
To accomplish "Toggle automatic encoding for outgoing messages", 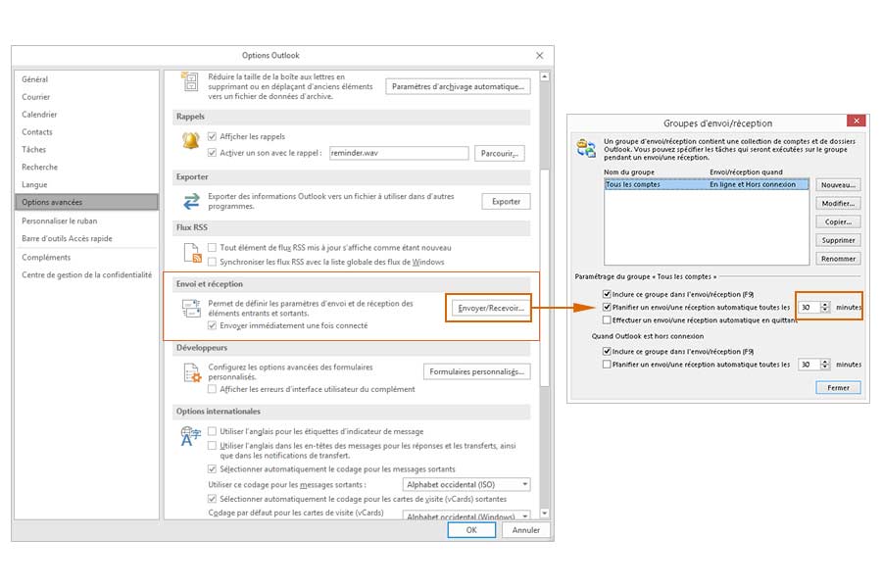I will pos(212,468).
